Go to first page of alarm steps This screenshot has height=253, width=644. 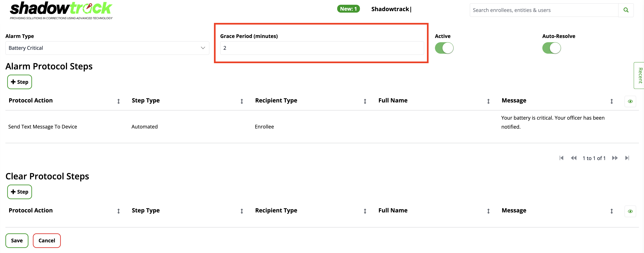coord(561,158)
